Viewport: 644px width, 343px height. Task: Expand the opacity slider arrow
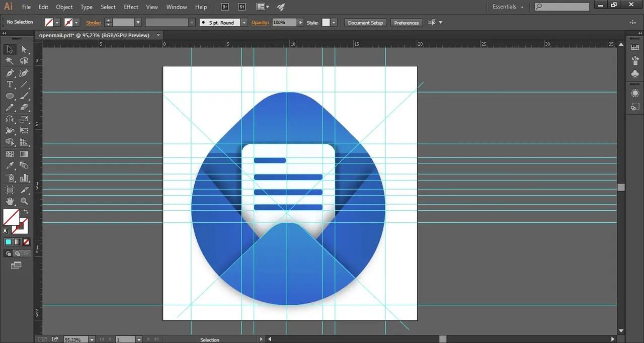coord(300,23)
